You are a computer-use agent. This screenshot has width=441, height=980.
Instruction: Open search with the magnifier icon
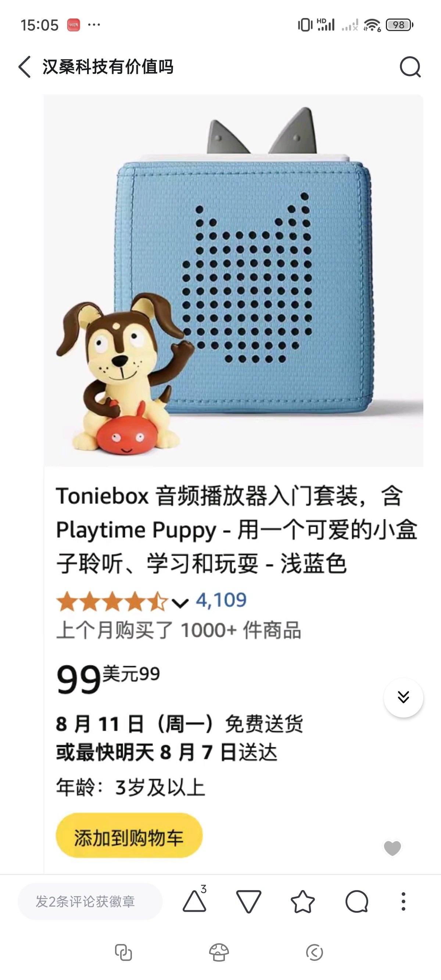click(x=410, y=67)
